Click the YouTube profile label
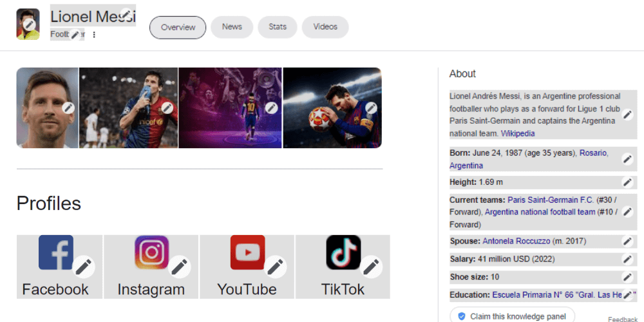 point(247,289)
